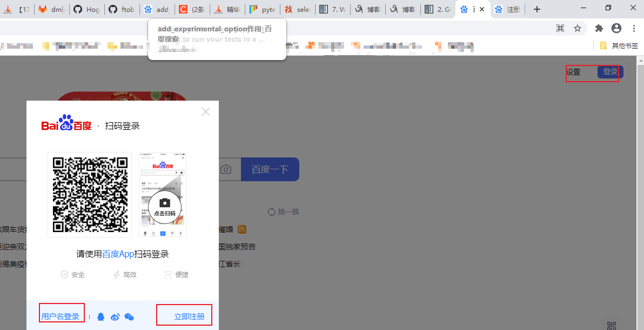Click the Baidu logo in dialog

pos(66,123)
